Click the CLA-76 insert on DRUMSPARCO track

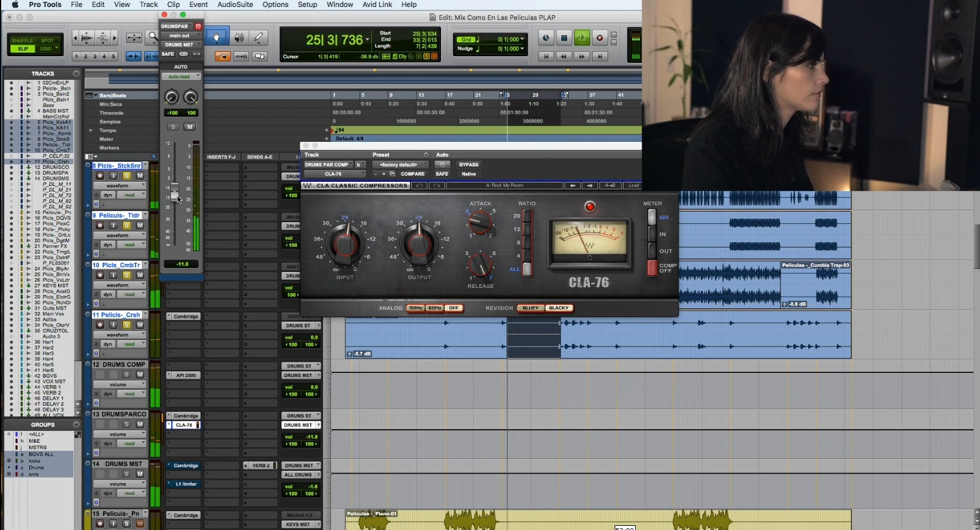pos(184,425)
